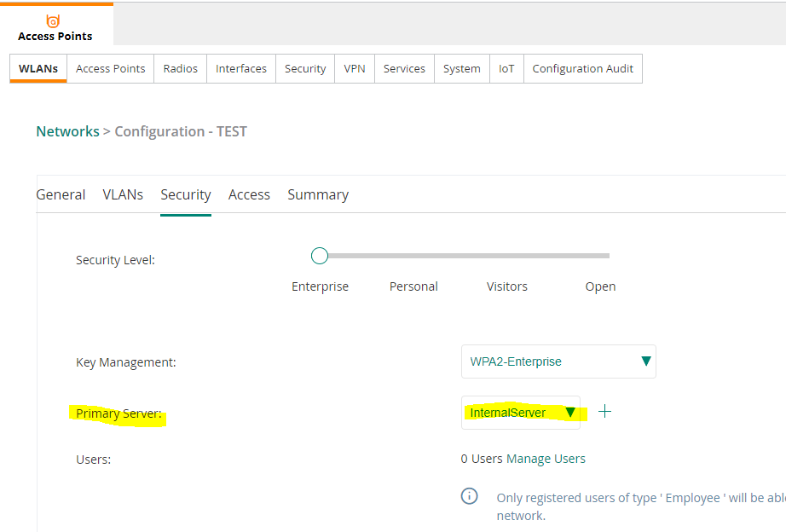Open the Security top navigation tab
This screenshot has height=532, width=786.
click(x=304, y=68)
